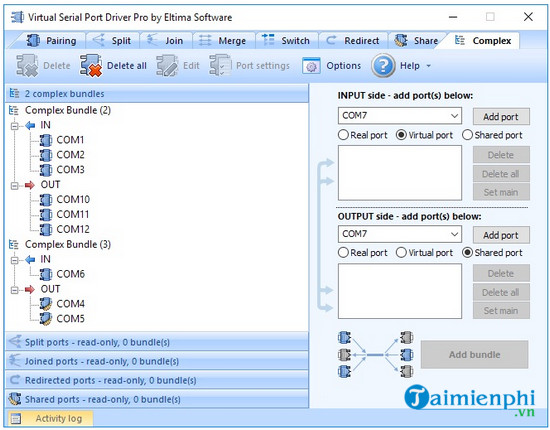The image size is (550, 430).
Task: Switch to the Join tab
Action: click(166, 41)
